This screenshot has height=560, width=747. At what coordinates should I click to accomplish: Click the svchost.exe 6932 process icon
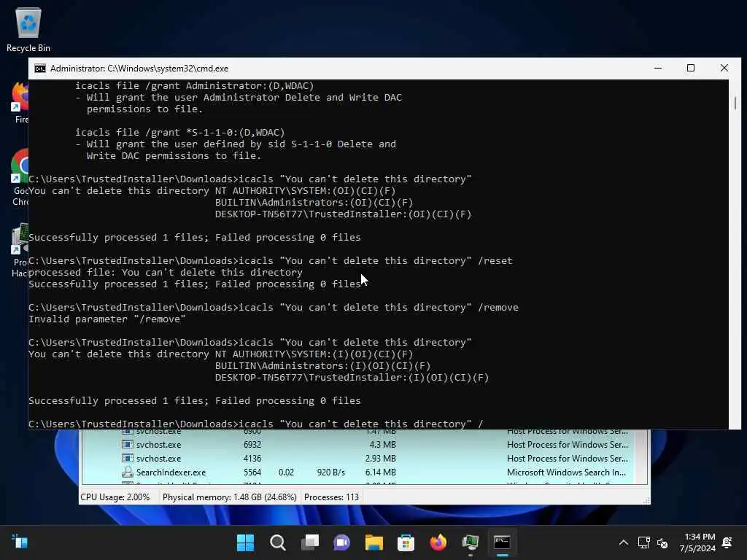127,444
